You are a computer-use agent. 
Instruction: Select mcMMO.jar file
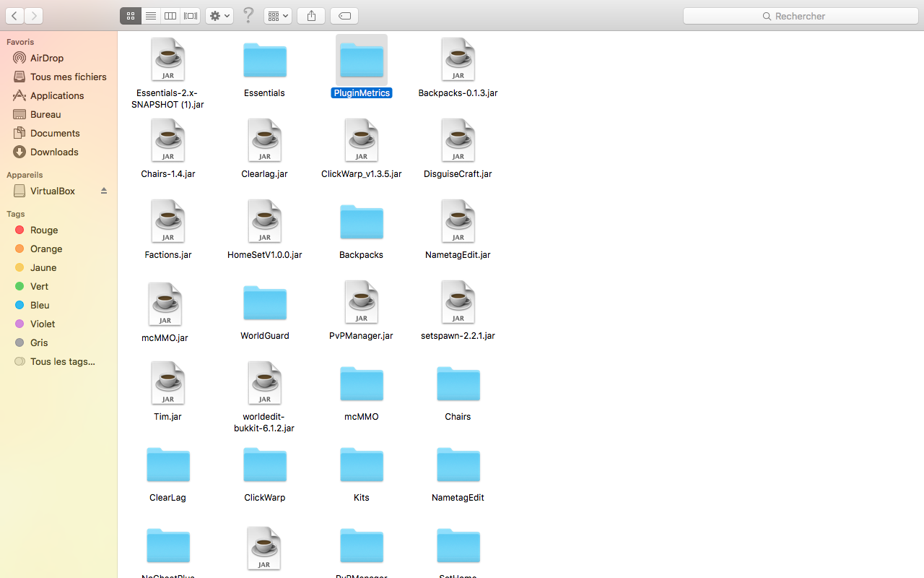coord(165,304)
